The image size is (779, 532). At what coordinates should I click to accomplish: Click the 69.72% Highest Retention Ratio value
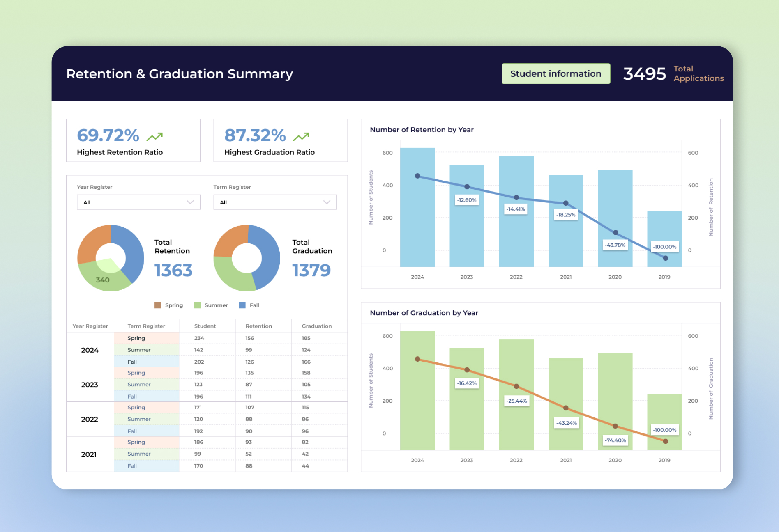(108, 135)
